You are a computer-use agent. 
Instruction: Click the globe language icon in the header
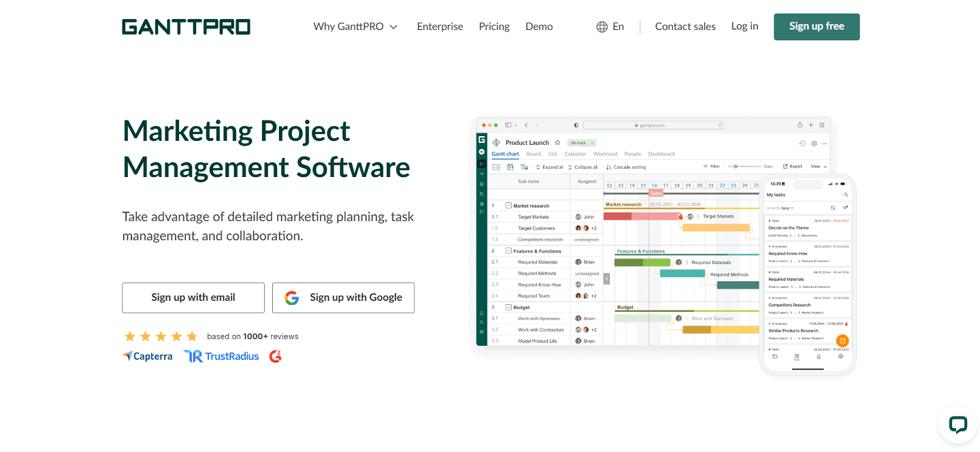click(602, 27)
